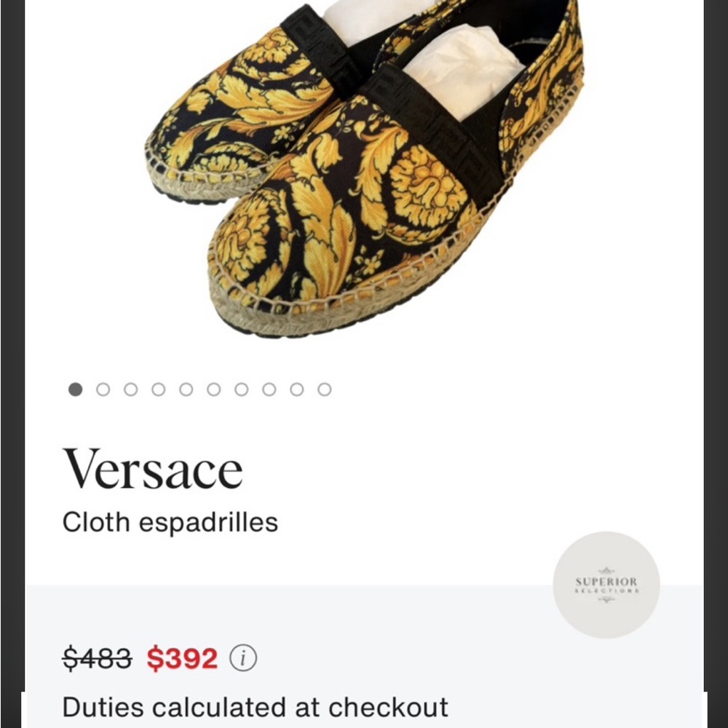The height and width of the screenshot is (728, 728).
Task: Jump to the third photo using its dot
Action: pyautogui.click(x=130, y=389)
